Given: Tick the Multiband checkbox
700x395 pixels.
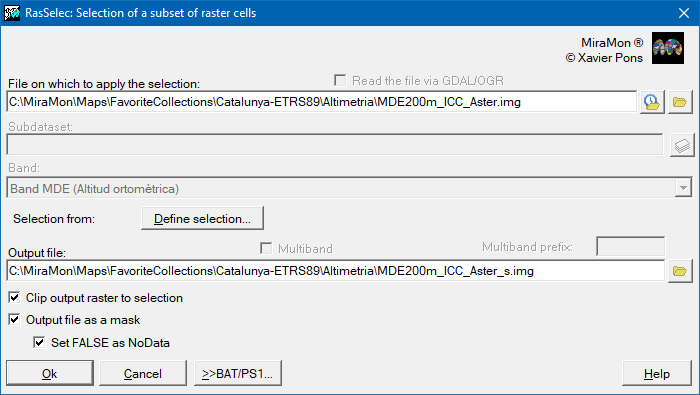Looking at the screenshot, I should [x=266, y=248].
